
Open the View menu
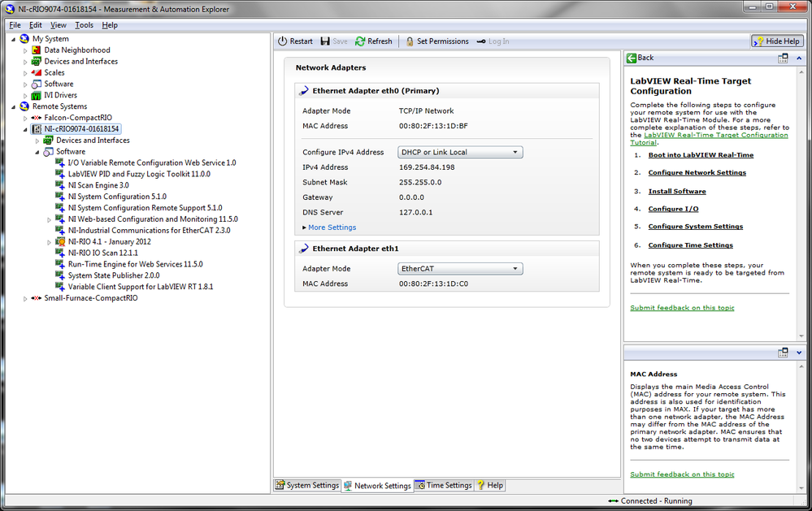point(58,25)
